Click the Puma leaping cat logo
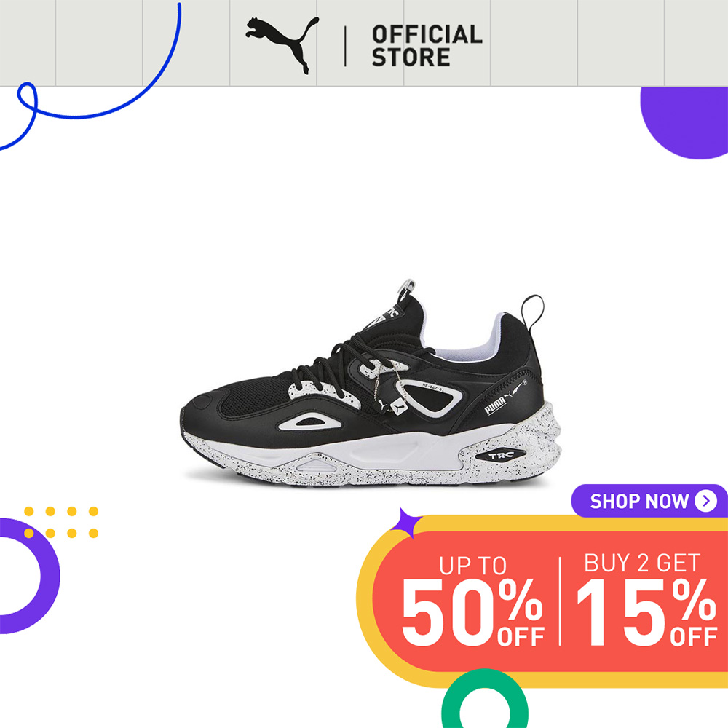Image resolution: width=728 pixels, height=728 pixels. click(x=282, y=45)
